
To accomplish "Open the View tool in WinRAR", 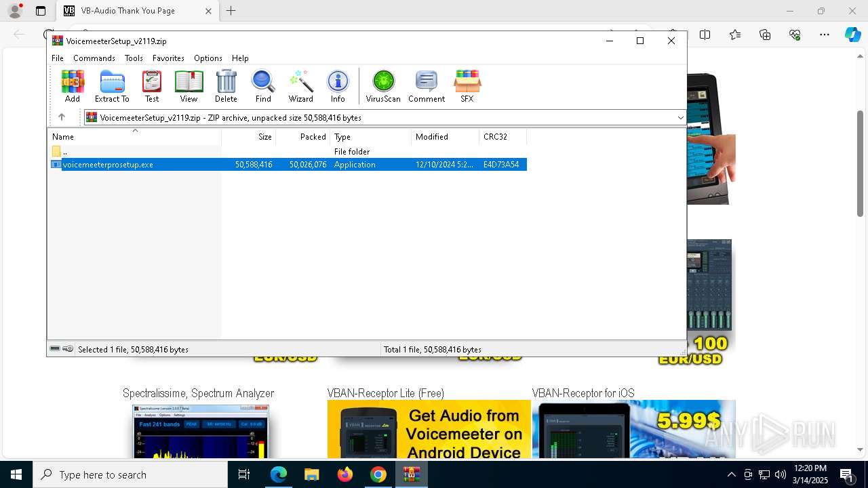I will [x=189, y=86].
